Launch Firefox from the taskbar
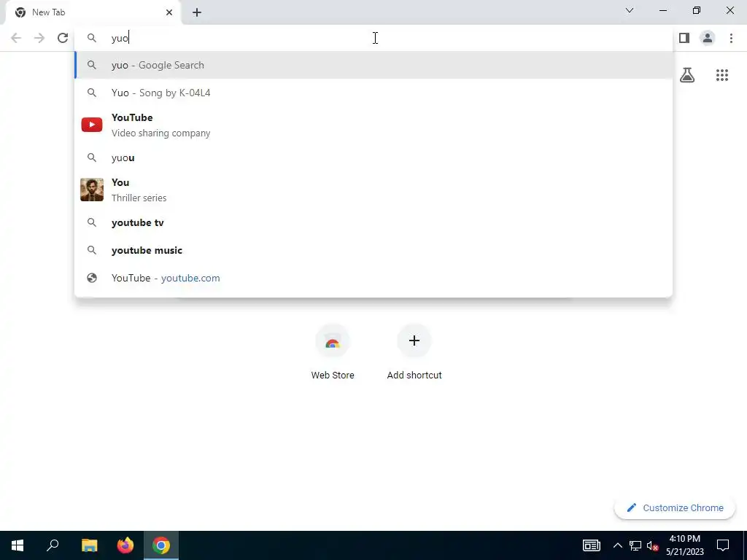Screen dimensions: 747x560 (125, 545)
